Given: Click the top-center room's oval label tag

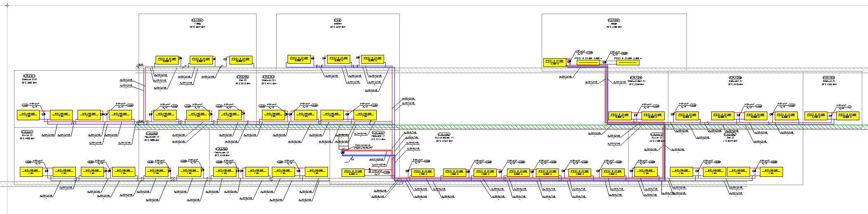Looking at the screenshot, I should 337,20.
